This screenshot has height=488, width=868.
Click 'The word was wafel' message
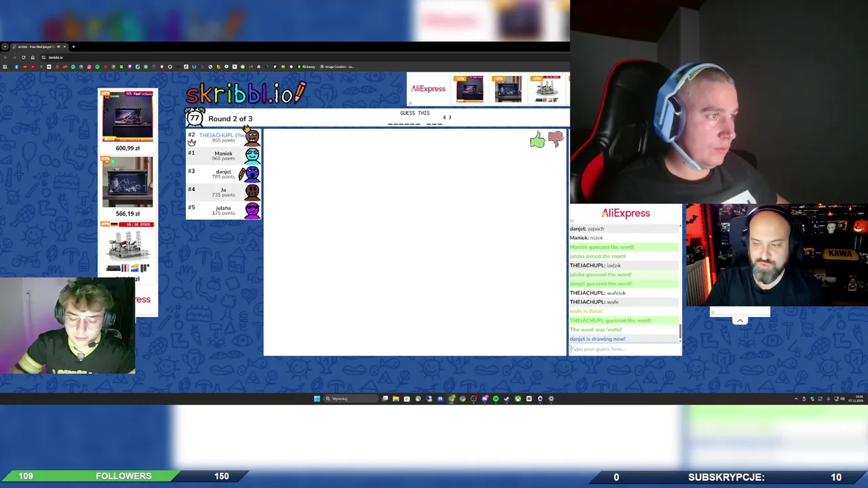(595, 329)
